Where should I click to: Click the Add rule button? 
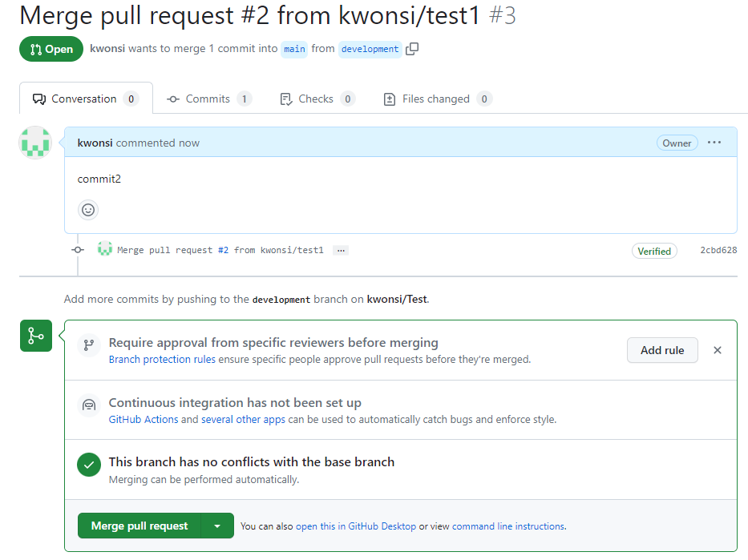click(x=662, y=350)
